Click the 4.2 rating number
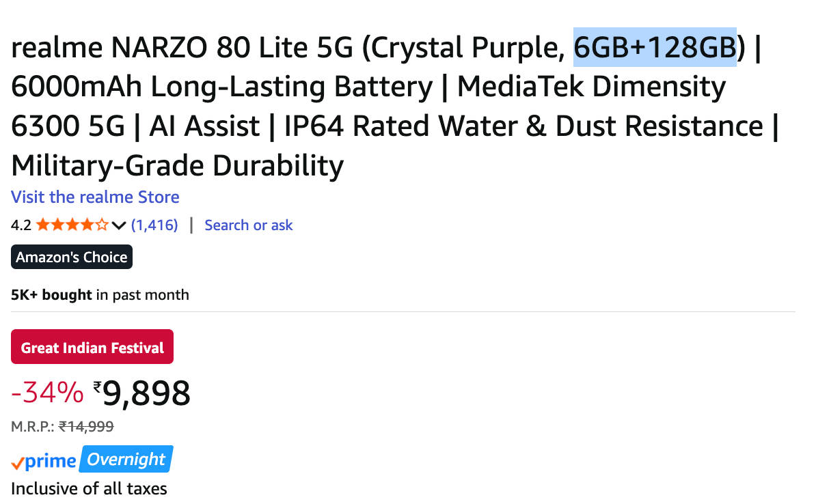816x504 pixels. tap(21, 225)
